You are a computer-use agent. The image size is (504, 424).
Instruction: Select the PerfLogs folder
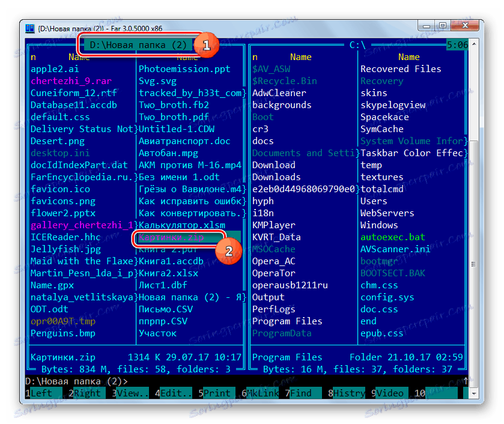[x=273, y=309]
